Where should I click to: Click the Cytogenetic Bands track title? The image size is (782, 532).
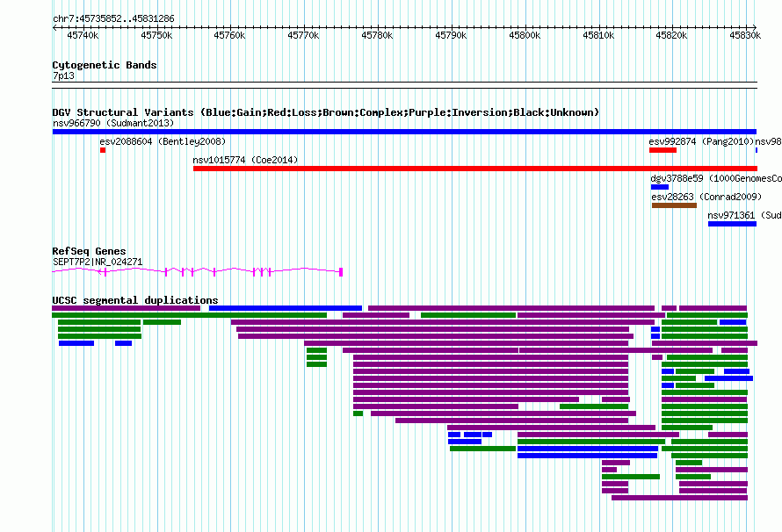click(105, 65)
